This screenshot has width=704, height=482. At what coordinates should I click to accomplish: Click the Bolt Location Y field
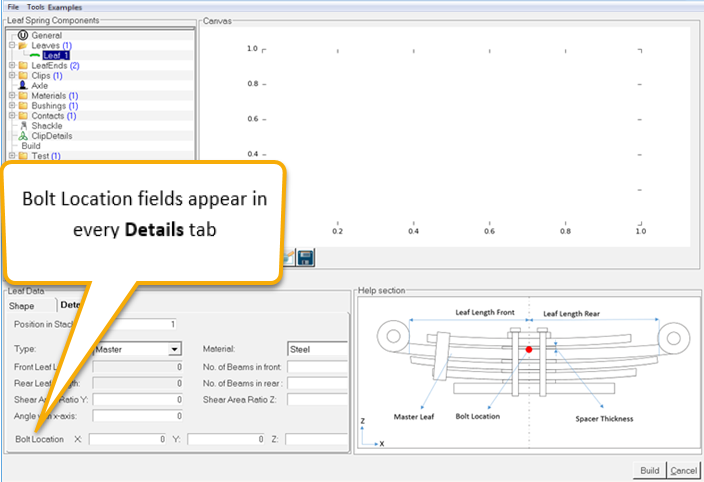click(x=226, y=439)
